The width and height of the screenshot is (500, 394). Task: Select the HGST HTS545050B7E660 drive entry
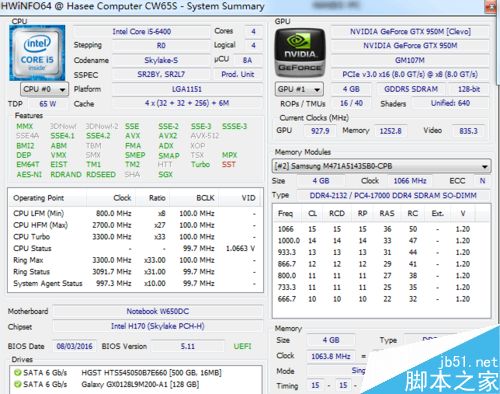(135, 373)
